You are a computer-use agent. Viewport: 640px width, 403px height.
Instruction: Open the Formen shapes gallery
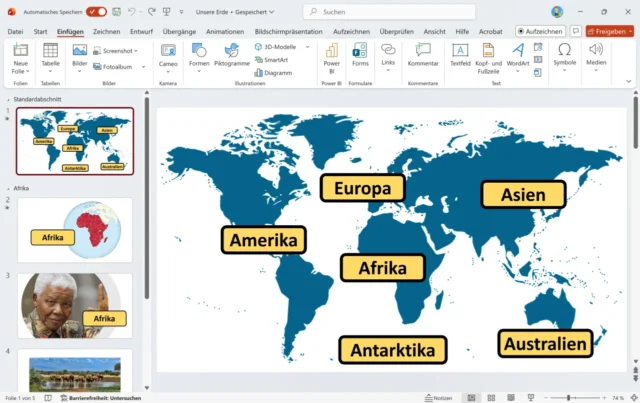point(199,59)
